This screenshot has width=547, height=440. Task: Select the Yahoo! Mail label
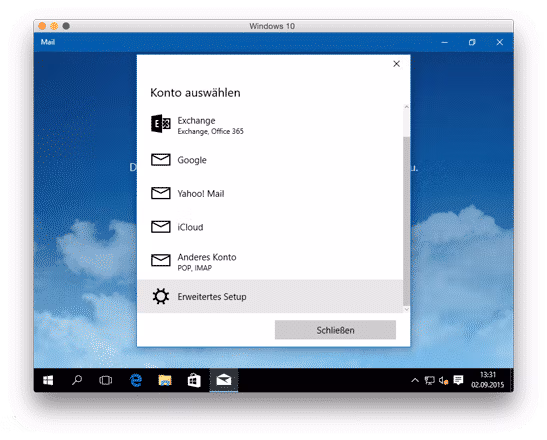(x=201, y=194)
